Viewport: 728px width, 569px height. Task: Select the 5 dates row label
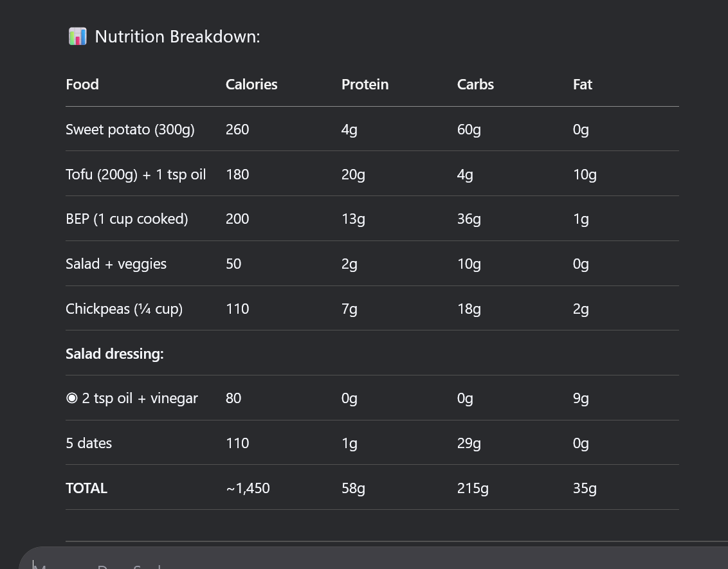tap(89, 444)
